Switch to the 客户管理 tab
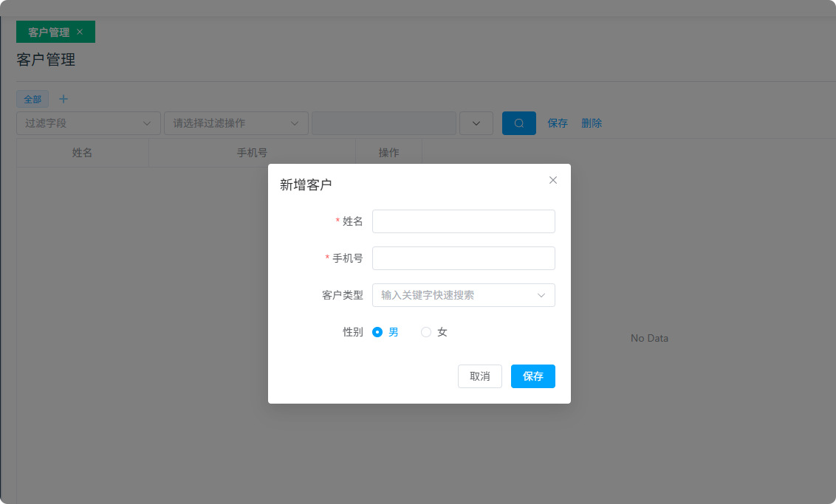Viewport: 836px width, 504px height. [x=49, y=32]
